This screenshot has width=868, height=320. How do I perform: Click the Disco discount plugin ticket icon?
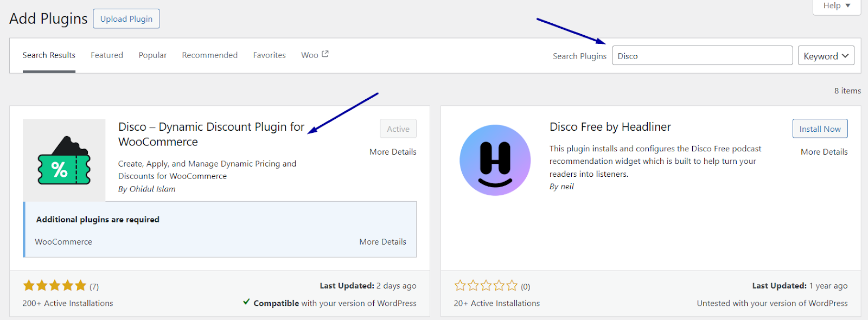[x=64, y=161]
